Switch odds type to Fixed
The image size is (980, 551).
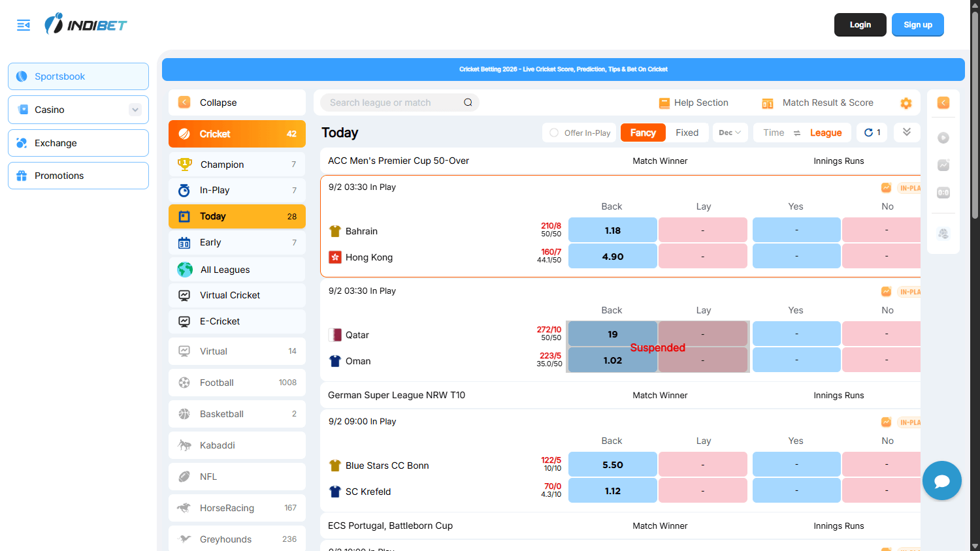coord(687,133)
